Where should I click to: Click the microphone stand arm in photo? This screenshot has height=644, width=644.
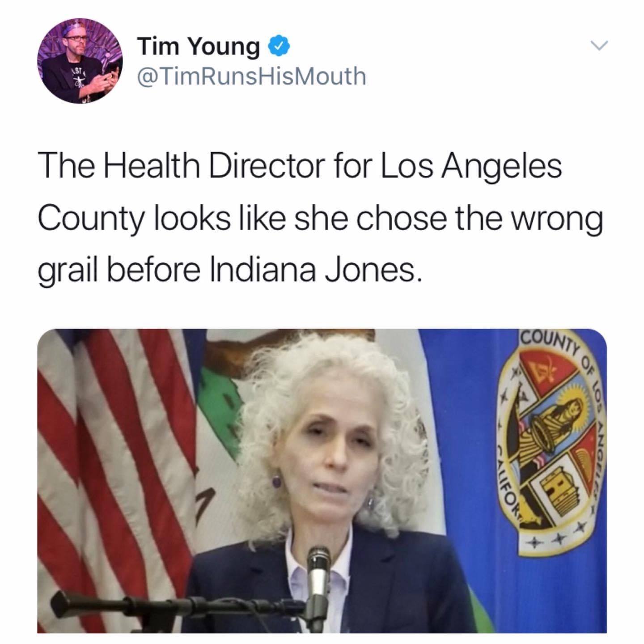[179, 601]
